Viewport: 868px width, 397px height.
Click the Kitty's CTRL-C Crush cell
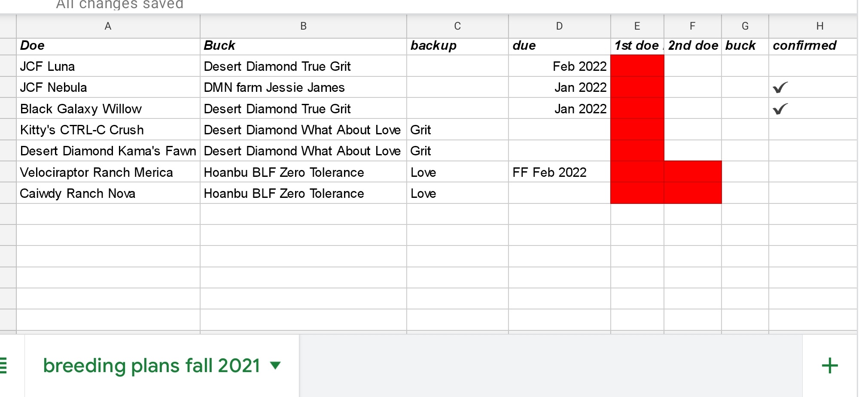tap(108, 130)
